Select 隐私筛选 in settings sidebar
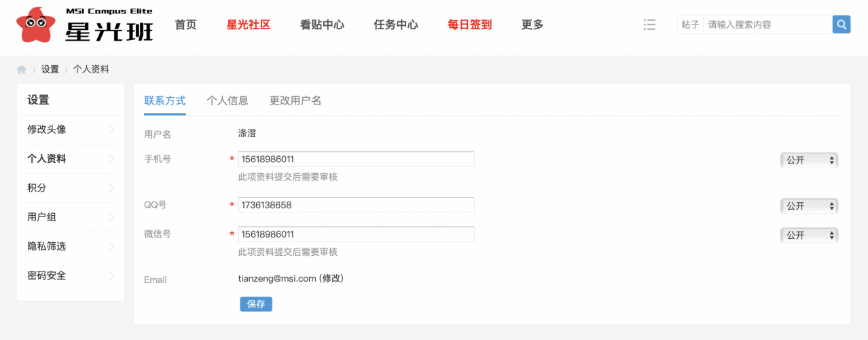The image size is (868, 340). (x=47, y=246)
